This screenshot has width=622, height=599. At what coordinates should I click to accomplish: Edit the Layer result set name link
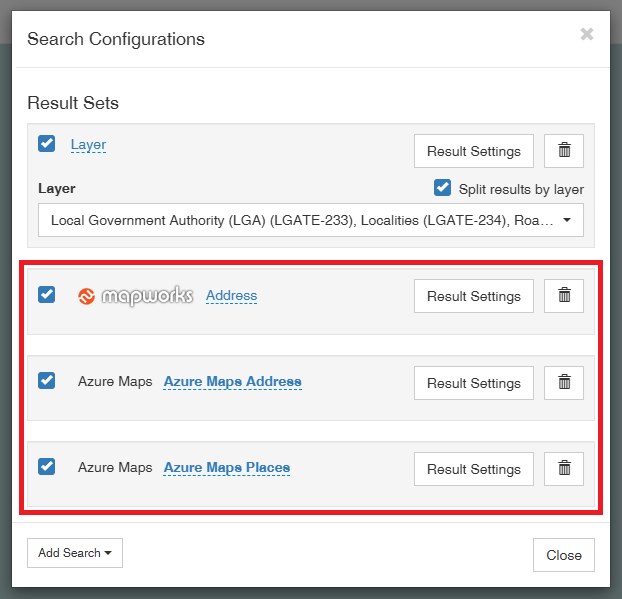click(88, 144)
